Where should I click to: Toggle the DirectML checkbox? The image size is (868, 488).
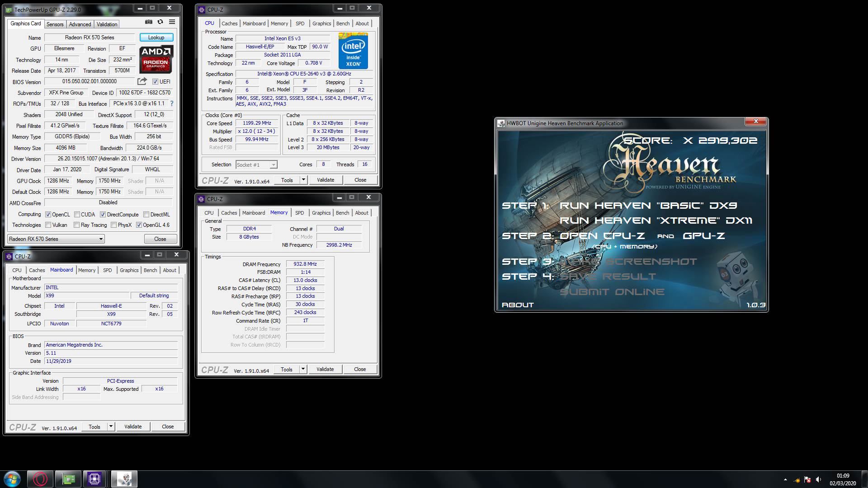(x=146, y=215)
